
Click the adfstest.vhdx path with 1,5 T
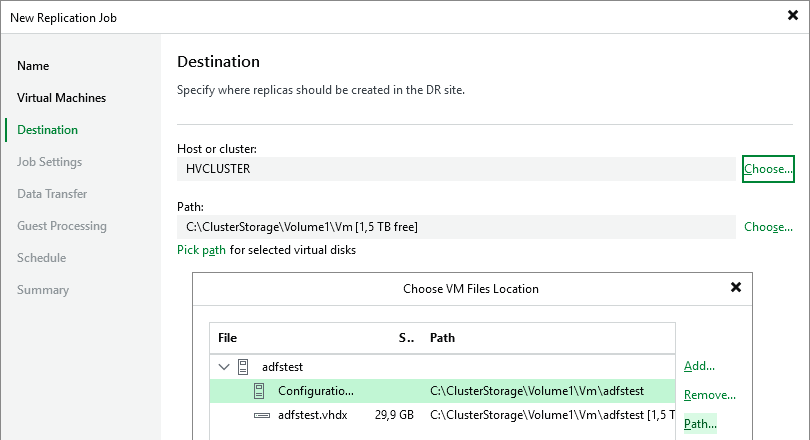coord(552,415)
